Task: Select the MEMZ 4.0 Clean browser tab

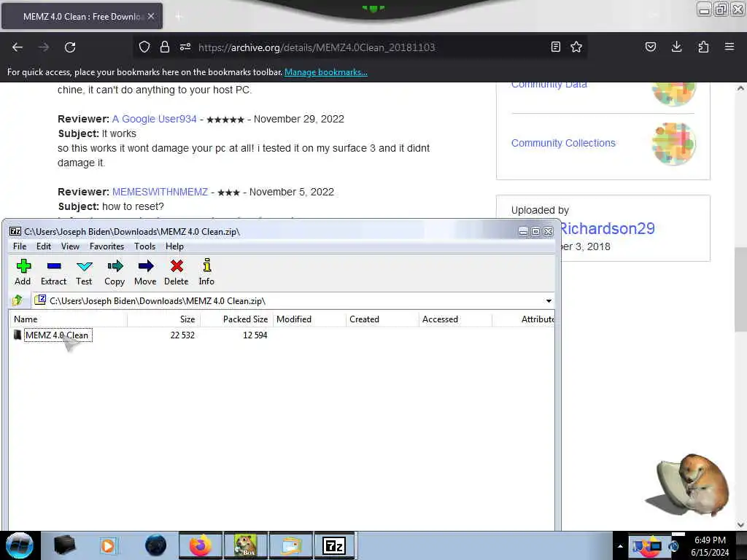Action: tap(82, 16)
